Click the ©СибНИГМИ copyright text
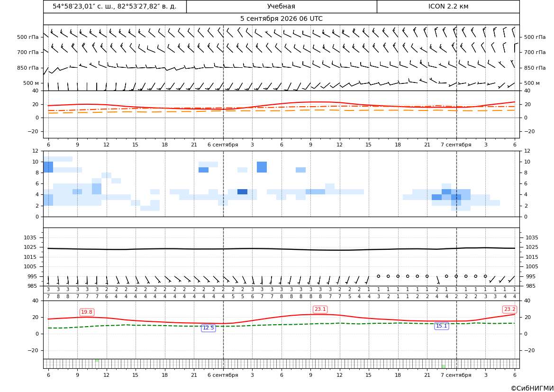 (532, 388)
